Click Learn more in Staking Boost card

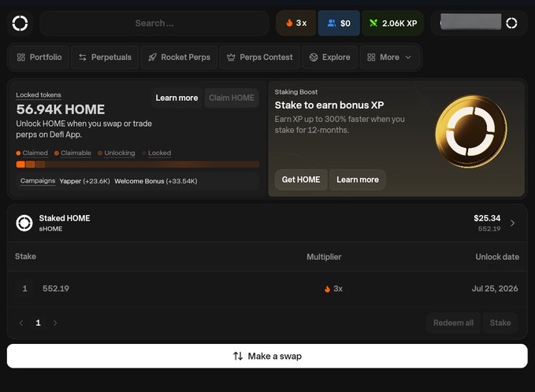pos(358,179)
